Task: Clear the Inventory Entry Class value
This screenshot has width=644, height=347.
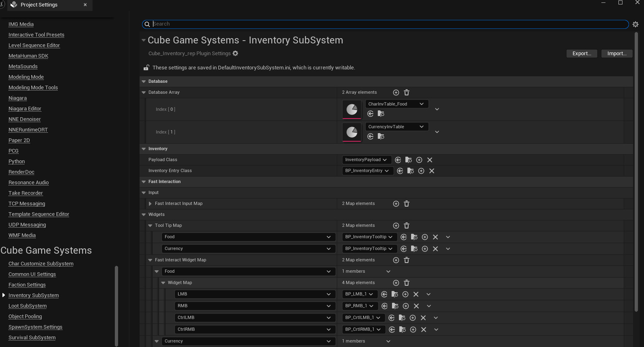Action: pos(432,171)
